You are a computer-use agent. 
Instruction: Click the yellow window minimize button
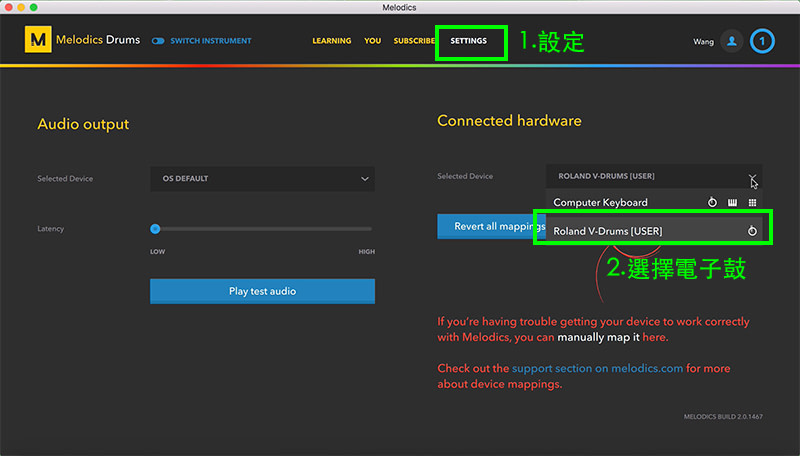[21, 7]
